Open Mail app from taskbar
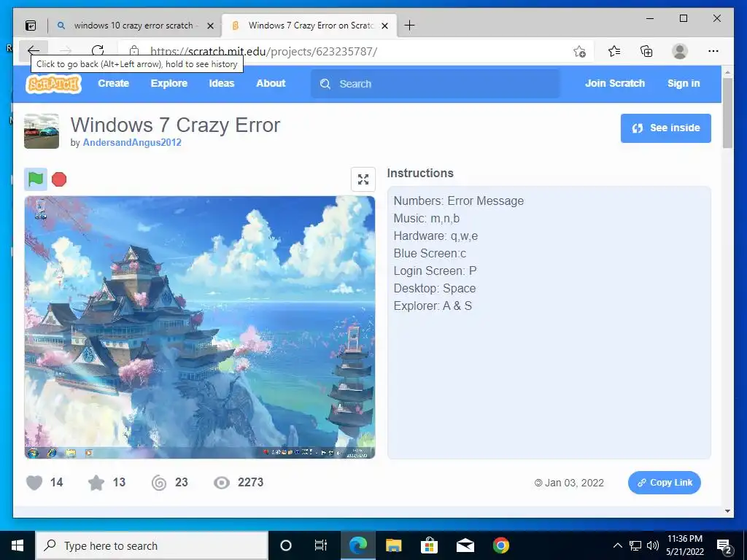The width and height of the screenshot is (747, 560). 465,545
